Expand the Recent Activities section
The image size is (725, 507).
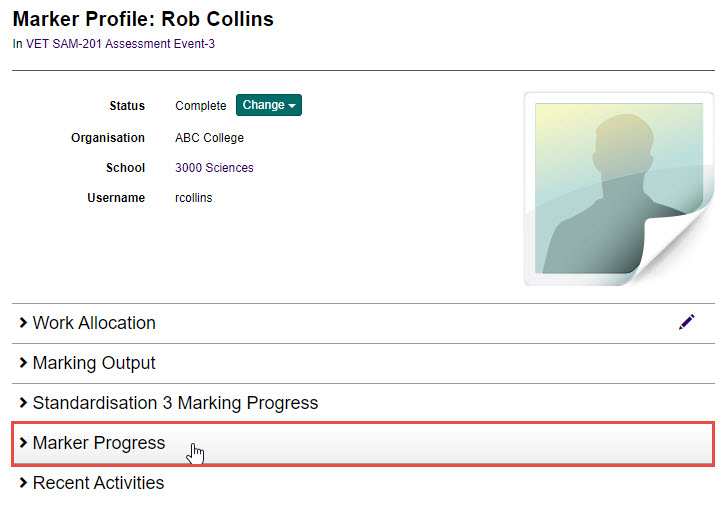click(x=98, y=483)
